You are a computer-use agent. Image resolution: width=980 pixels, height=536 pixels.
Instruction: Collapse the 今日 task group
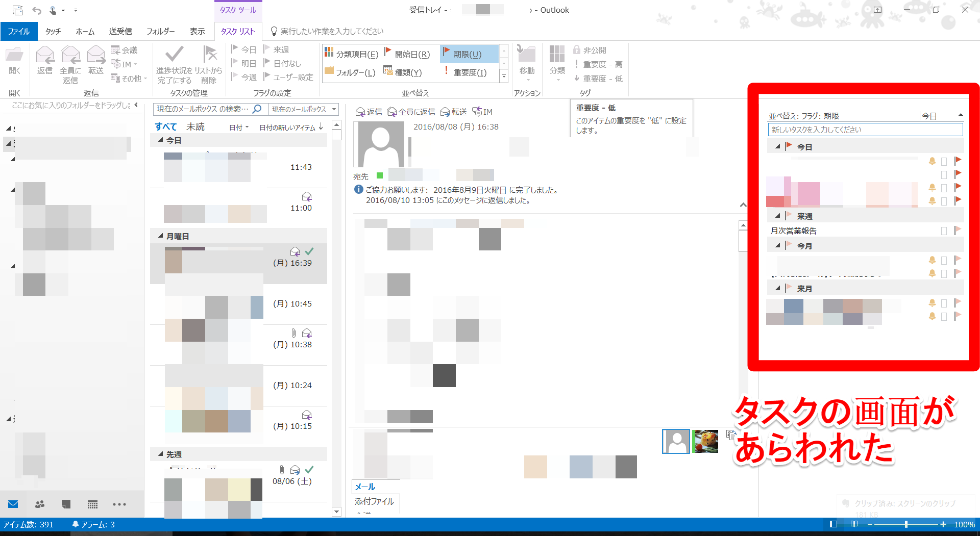[x=777, y=147]
